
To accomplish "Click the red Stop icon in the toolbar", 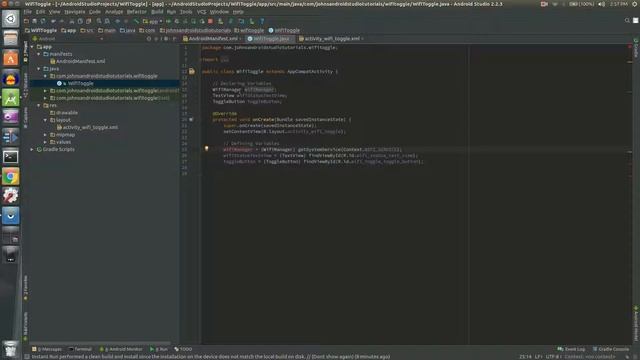I will (x=210, y=21).
